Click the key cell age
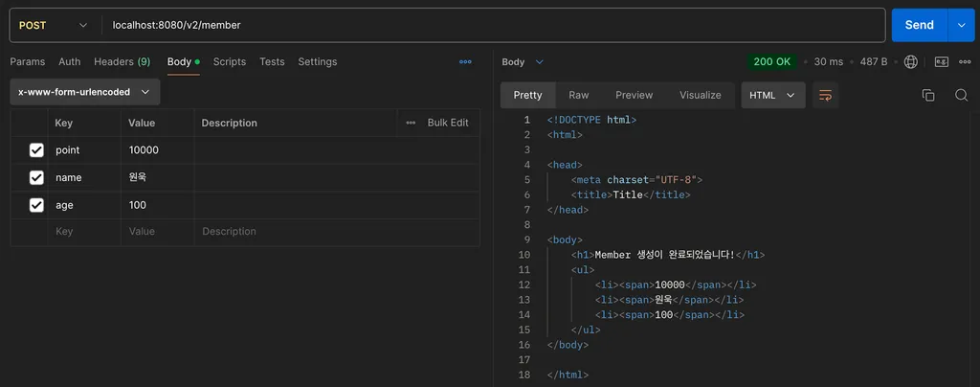 (x=84, y=205)
